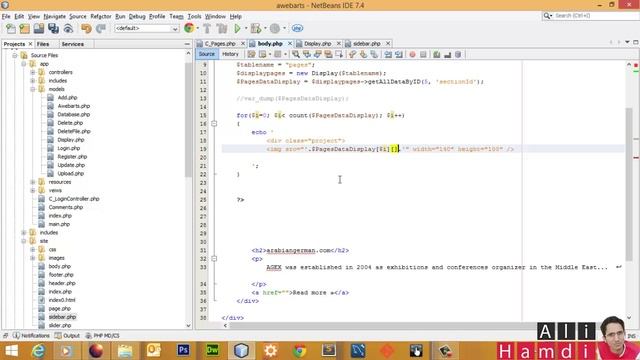Click the Undo arrow icon
Viewport: 640px width, 360px height.
pos(86,28)
